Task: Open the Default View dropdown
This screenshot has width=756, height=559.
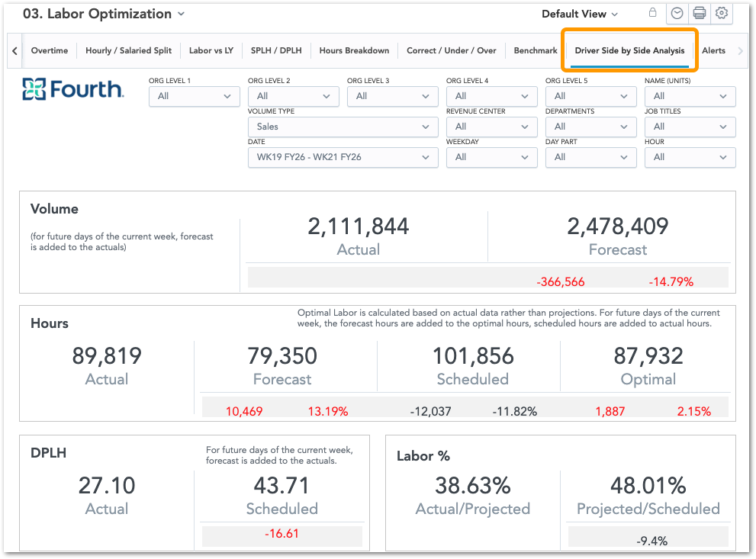Action: coord(580,14)
